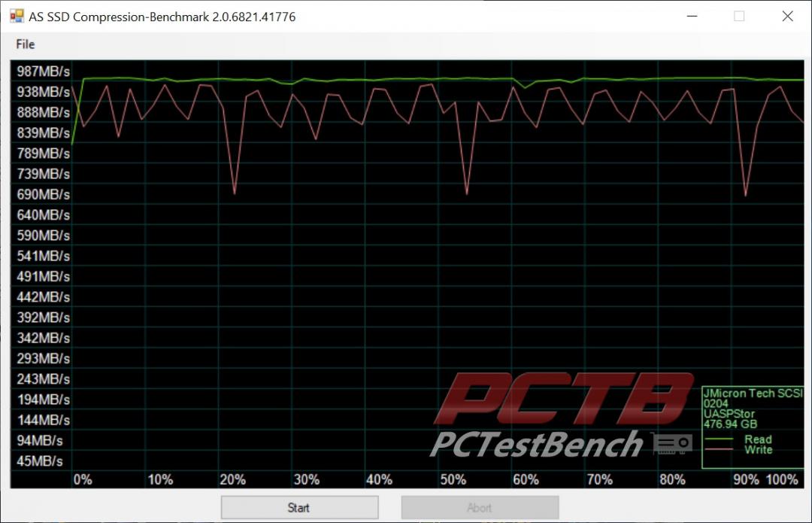Image resolution: width=812 pixels, height=523 pixels.
Task: Click the 839MB/s axis label
Action: (43, 133)
